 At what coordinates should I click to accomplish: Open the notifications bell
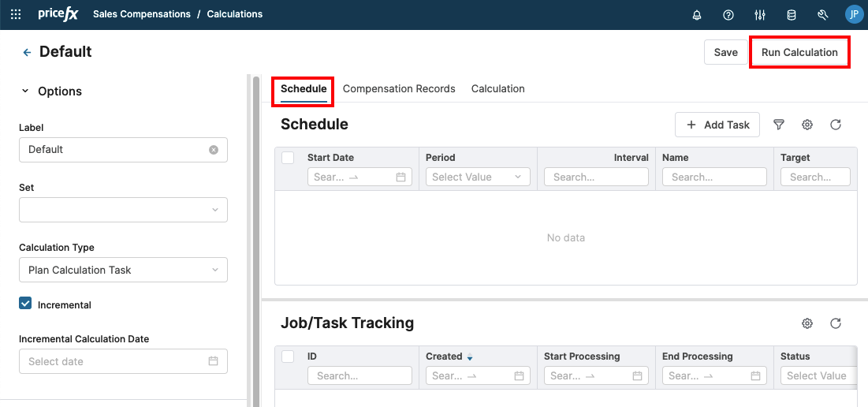[x=697, y=14]
